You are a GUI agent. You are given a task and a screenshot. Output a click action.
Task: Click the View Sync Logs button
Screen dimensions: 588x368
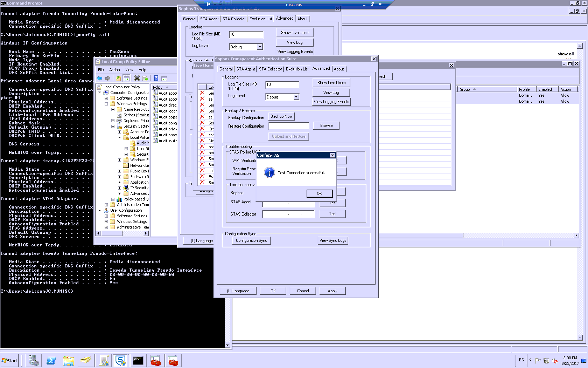[x=332, y=240]
